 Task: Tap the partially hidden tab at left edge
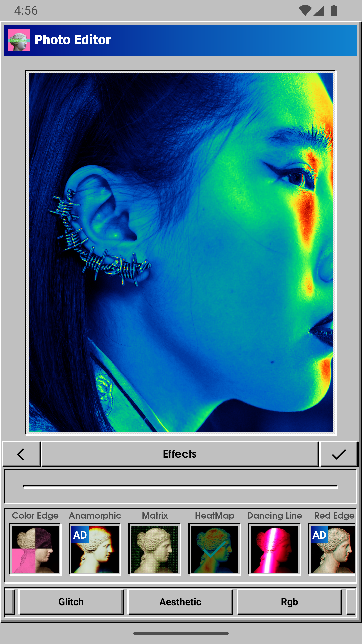click(x=10, y=602)
